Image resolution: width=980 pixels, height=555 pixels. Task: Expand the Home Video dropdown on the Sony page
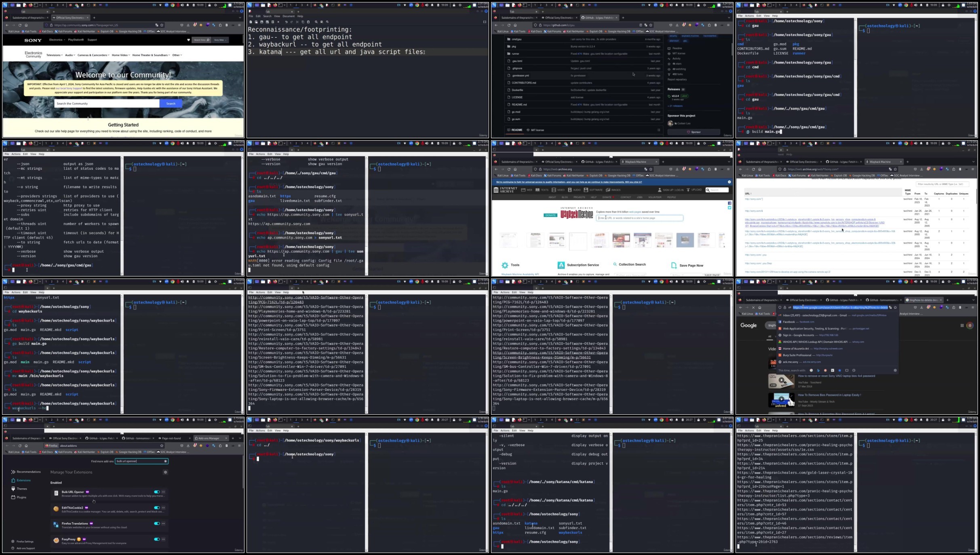click(x=121, y=55)
